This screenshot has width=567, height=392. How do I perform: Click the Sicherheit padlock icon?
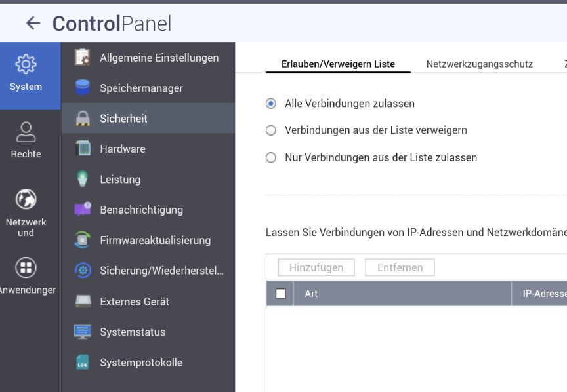pos(83,118)
